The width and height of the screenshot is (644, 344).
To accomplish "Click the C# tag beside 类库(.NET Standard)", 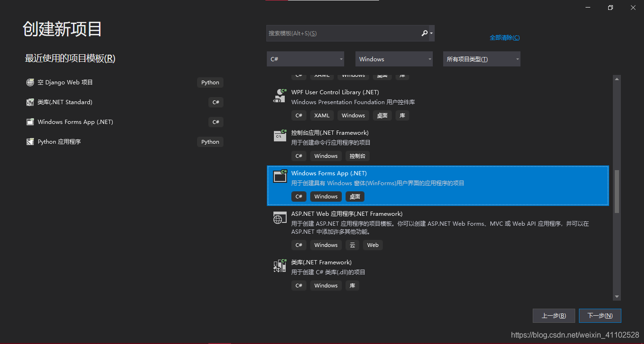I will click(x=215, y=102).
